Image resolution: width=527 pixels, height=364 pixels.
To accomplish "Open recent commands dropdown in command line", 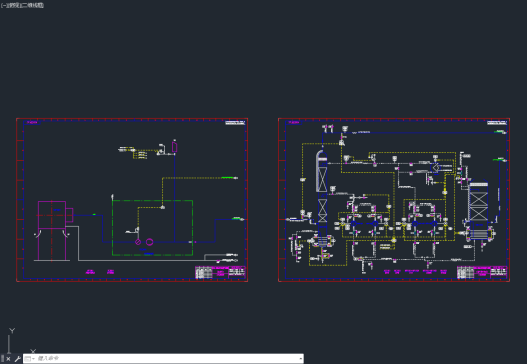I will pos(30,359).
